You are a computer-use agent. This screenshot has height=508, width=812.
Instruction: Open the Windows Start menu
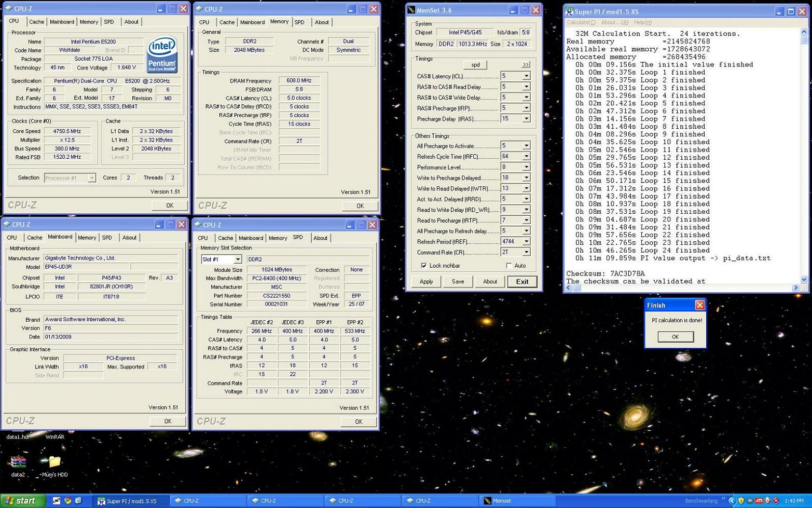tap(22, 501)
